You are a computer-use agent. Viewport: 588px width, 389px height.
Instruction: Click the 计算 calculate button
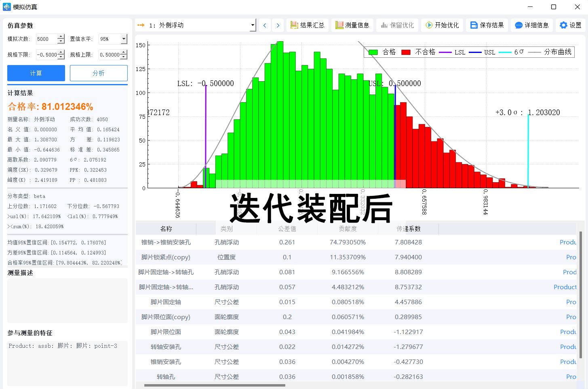pyautogui.click(x=36, y=73)
